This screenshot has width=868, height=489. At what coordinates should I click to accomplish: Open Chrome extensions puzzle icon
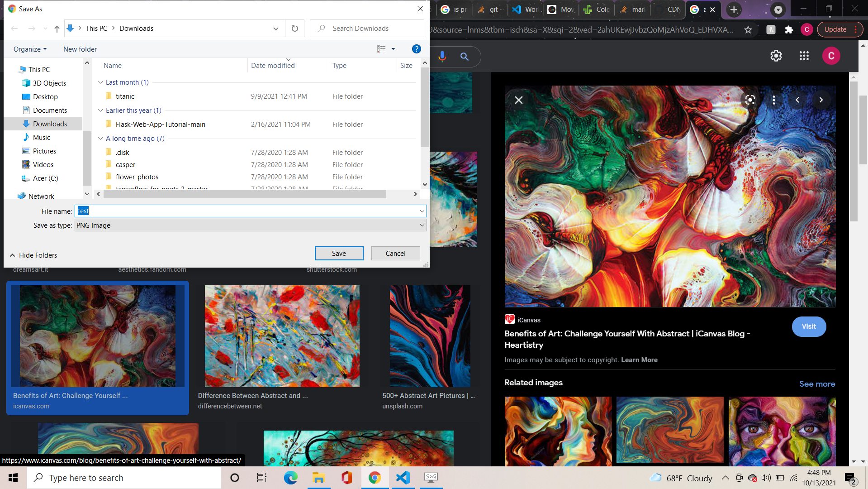[789, 30]
